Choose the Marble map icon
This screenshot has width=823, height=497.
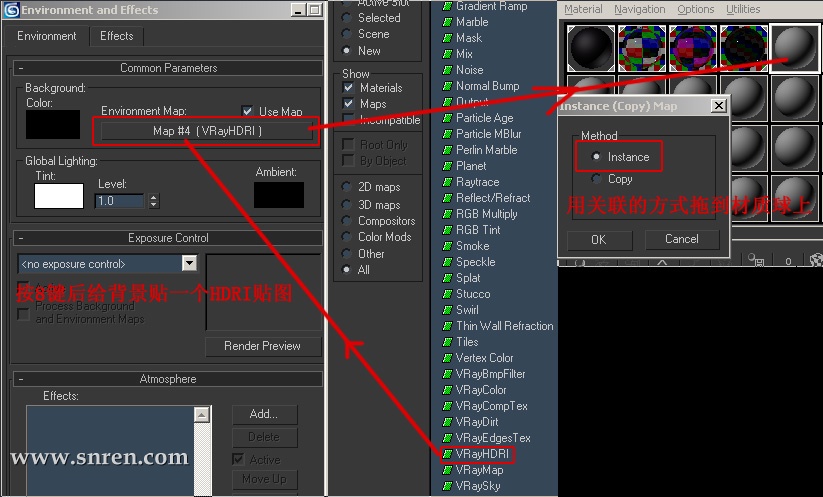pos(447,22)
